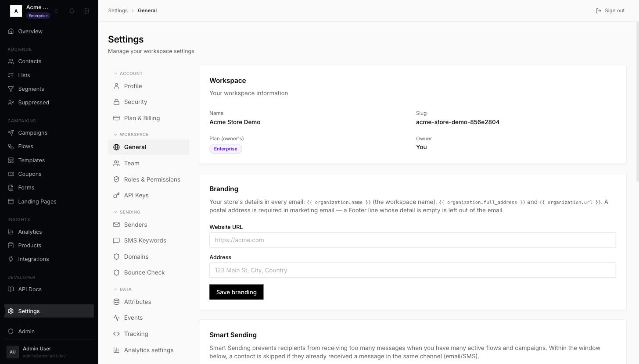Screen dimensions: 639x364
Task: Collapse the WORKSPACE settings section
Action: pos(131,135)
